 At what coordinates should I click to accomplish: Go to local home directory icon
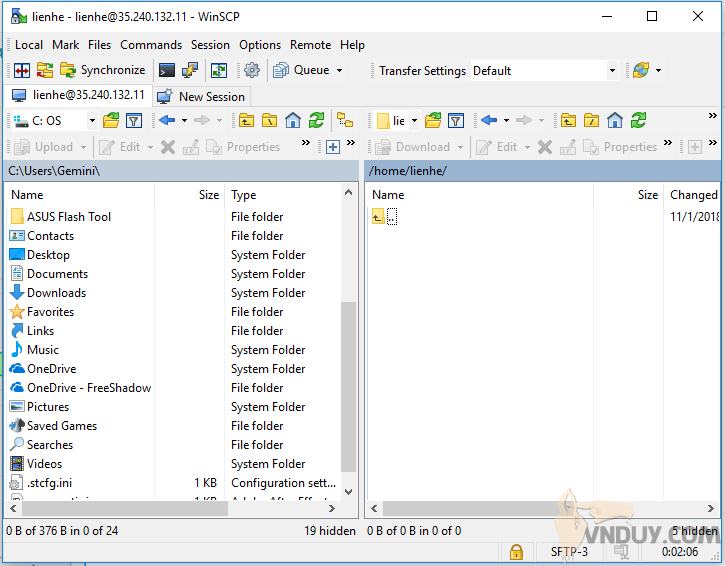pyautogui.click(x=293, y=121)
